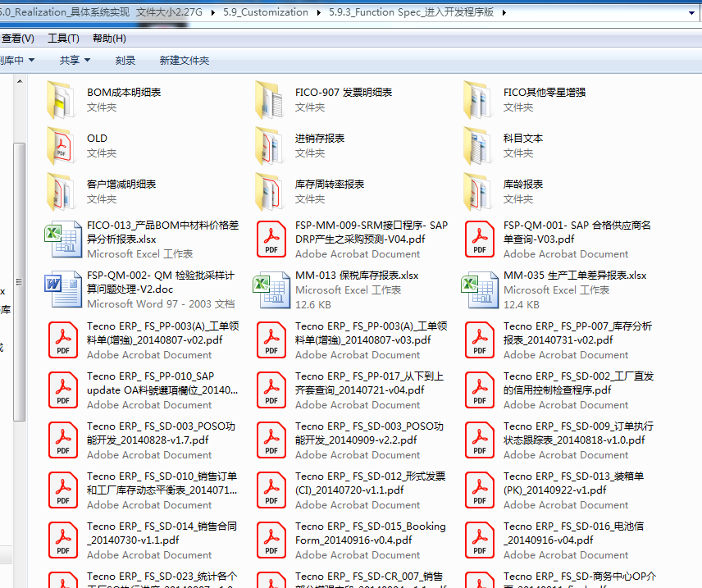Click the navigation pane scrollbar thumb

[19, 282]
